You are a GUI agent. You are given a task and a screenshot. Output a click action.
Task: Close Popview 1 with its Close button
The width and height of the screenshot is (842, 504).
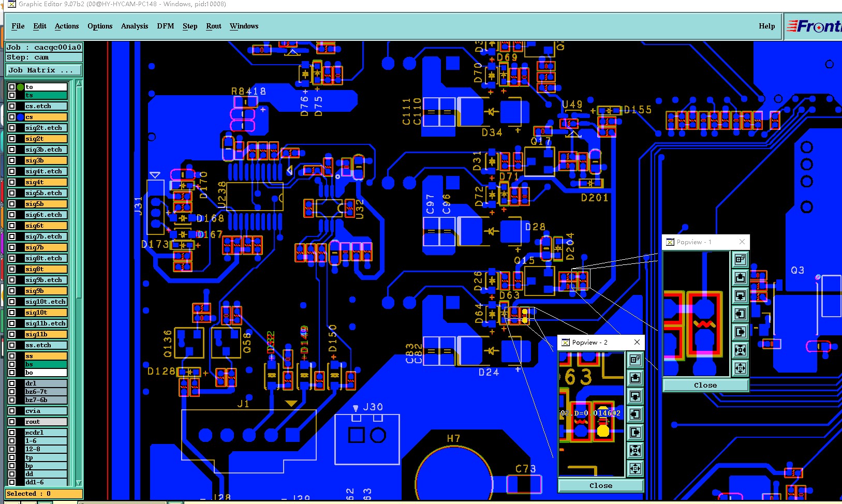point(705,385)
